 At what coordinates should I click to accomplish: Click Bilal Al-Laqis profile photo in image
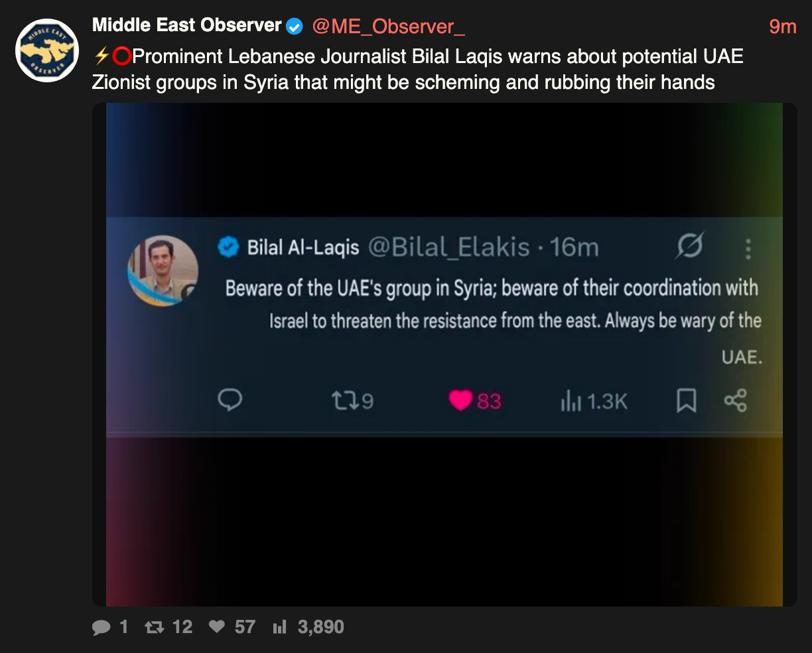pyautogui.click(x=163, y=271)
